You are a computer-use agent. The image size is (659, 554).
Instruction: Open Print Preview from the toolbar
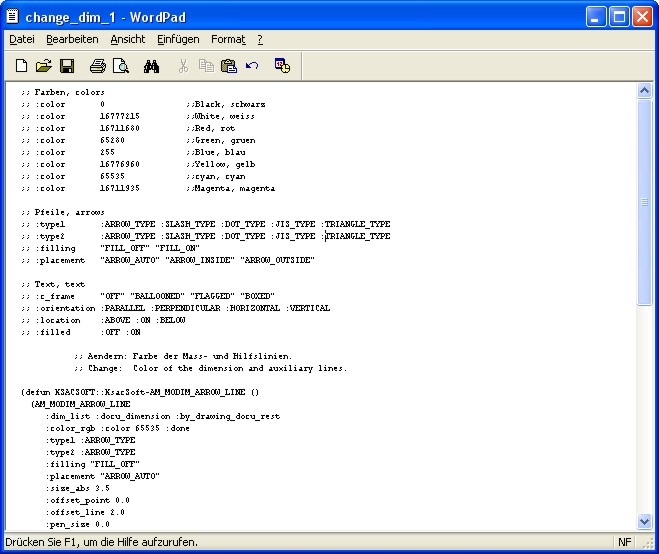point(120,66)
